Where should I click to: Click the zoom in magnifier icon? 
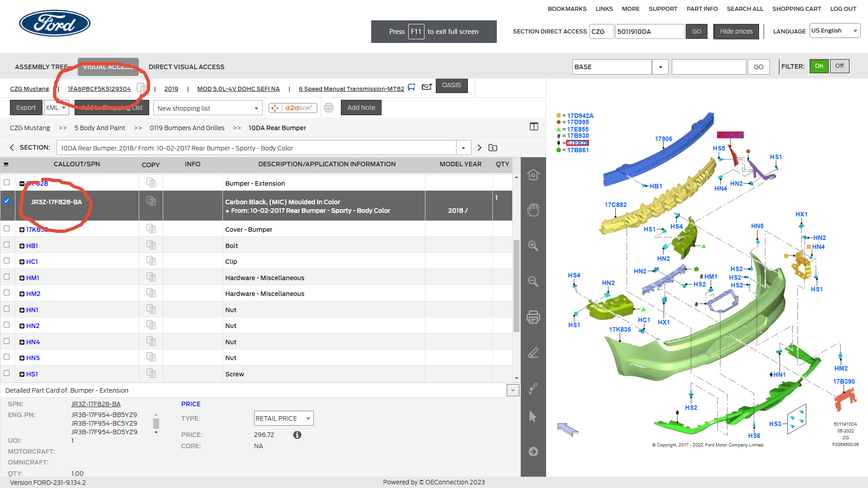tap(533, 246)
